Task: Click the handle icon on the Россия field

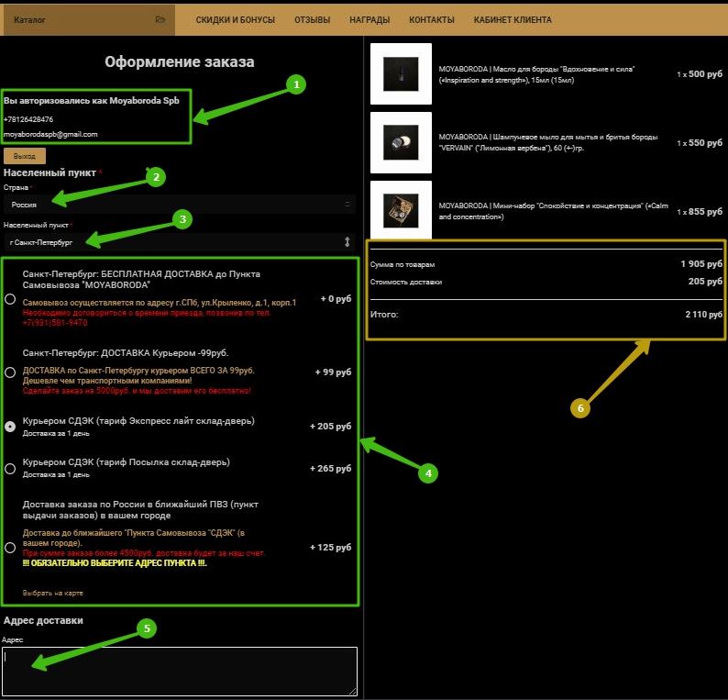Action: click(347, 205)
